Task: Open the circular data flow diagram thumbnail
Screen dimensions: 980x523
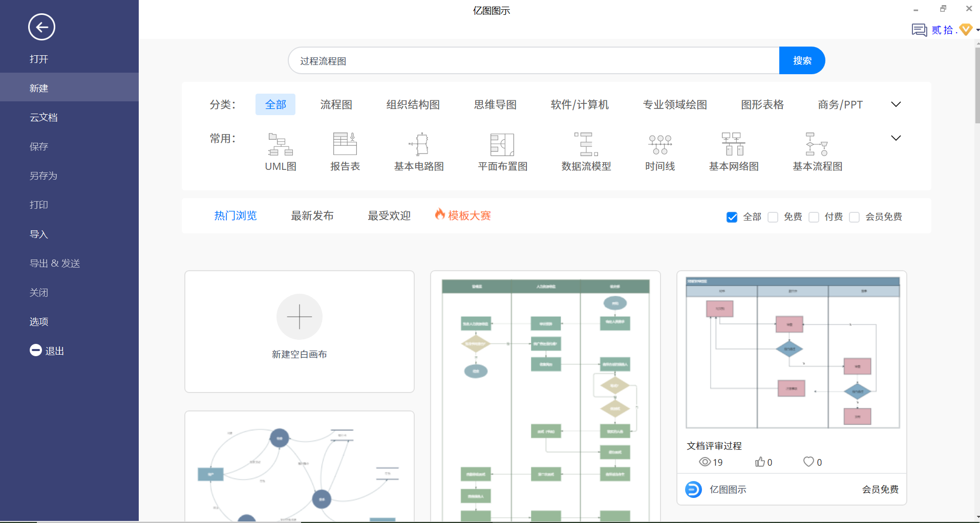Action: point(300,471)
